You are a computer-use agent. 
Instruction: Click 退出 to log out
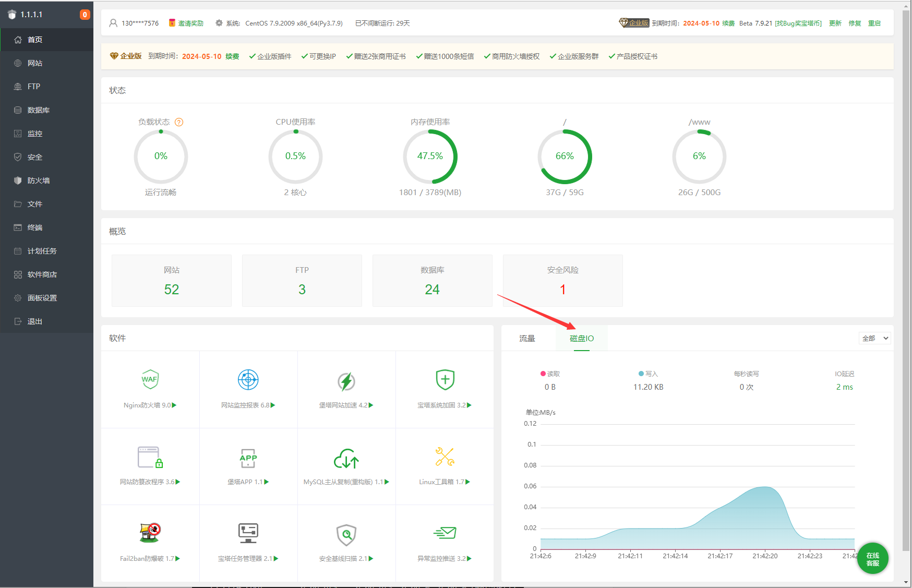pos(47,321)
